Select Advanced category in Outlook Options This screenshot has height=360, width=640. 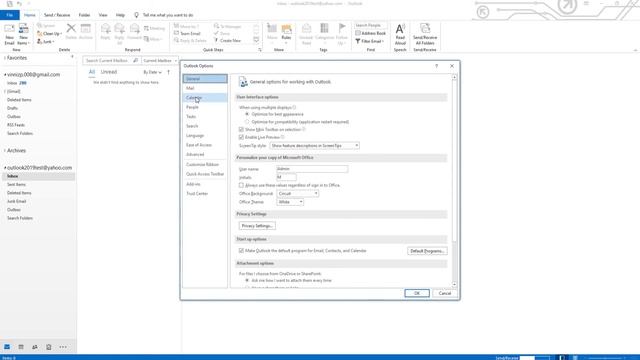(205, 154)
